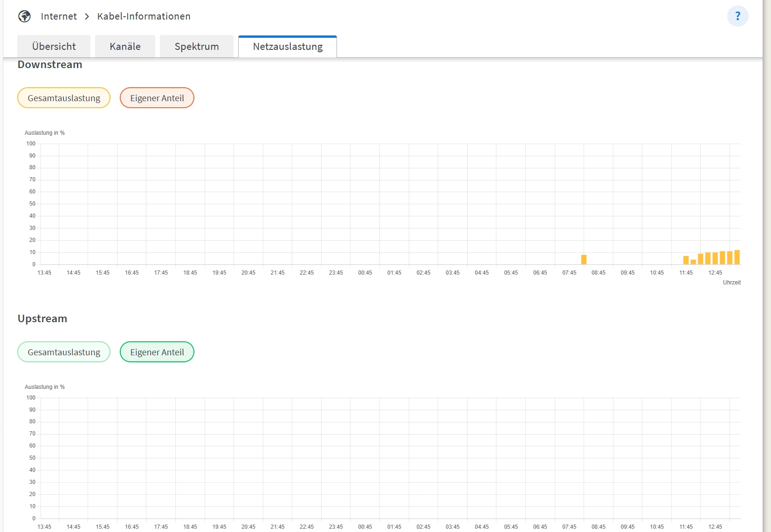Click the Downstream heading
Screen dimensions: 771x532
pos(50,65)
